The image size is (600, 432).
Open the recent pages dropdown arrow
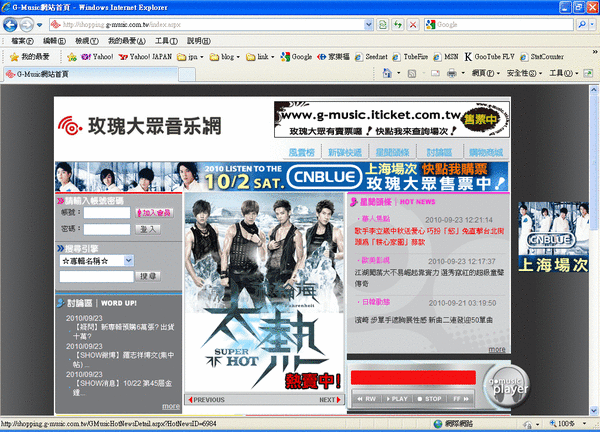[x=39, y=25]
